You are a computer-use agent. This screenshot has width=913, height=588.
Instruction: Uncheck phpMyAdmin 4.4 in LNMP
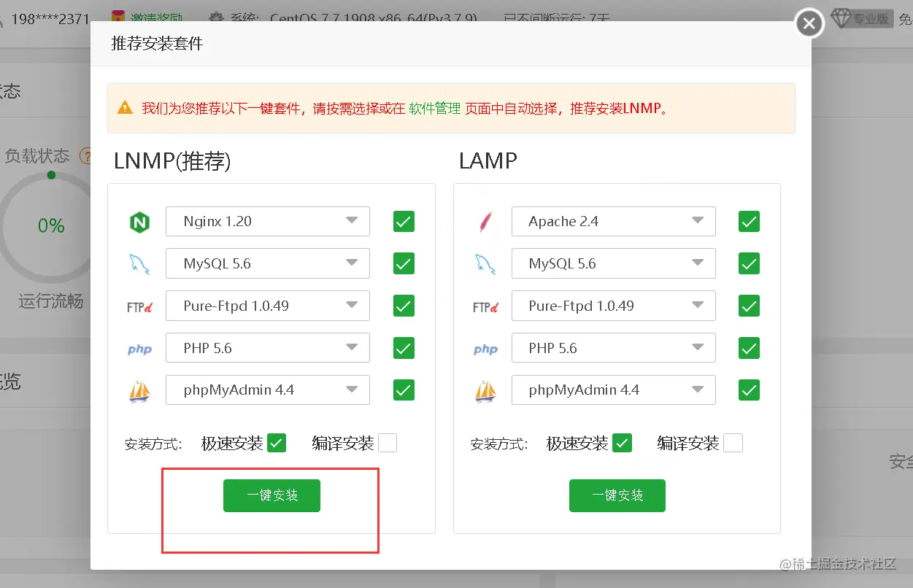[404, 390]
